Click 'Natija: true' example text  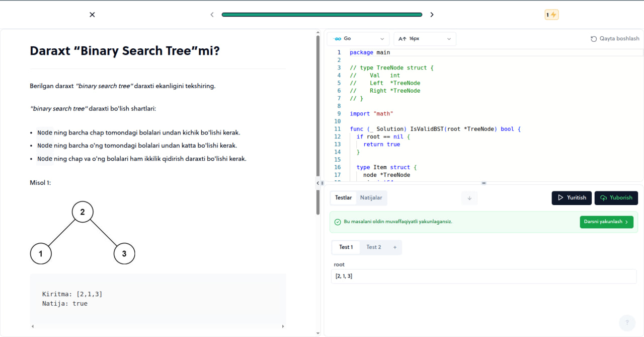tap(65, 303)
